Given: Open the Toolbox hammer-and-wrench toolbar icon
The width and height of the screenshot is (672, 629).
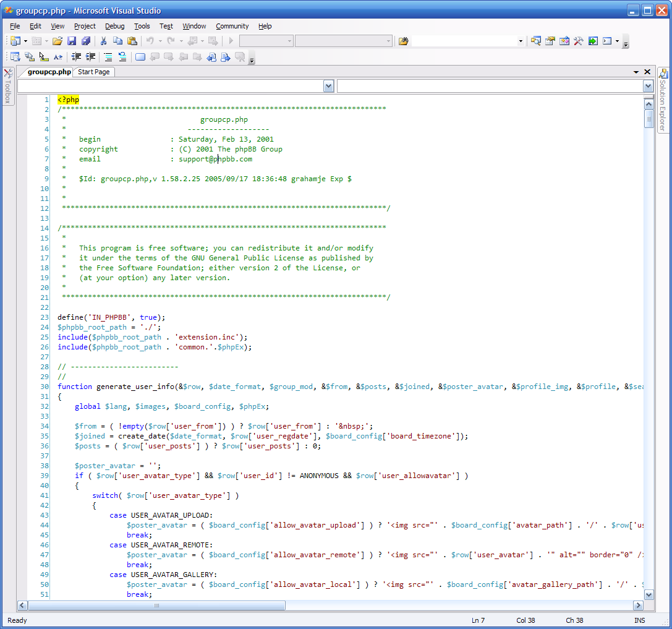Looking at the screenshot, I should (579, 41).
